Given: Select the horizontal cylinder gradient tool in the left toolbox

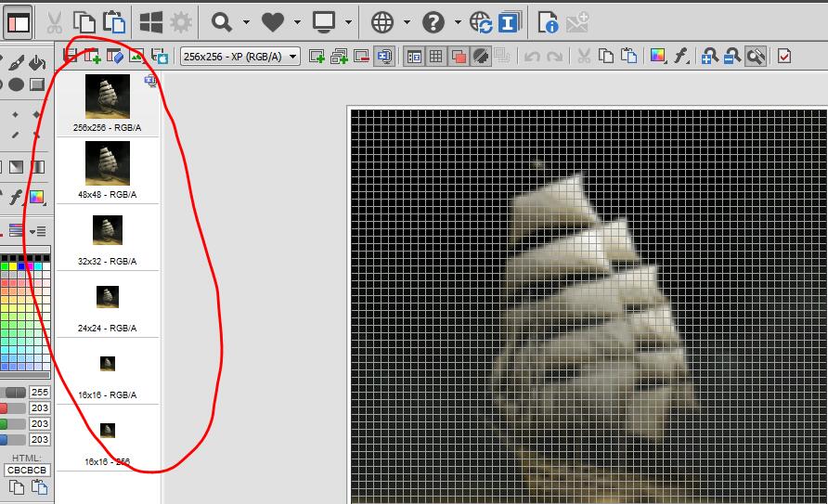Looking at the screenshot, I should tap(37, 167).
